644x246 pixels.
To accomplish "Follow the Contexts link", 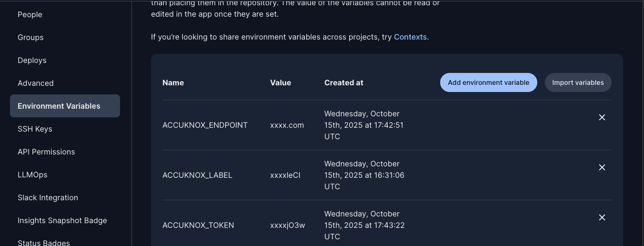I will coord(410,37).
